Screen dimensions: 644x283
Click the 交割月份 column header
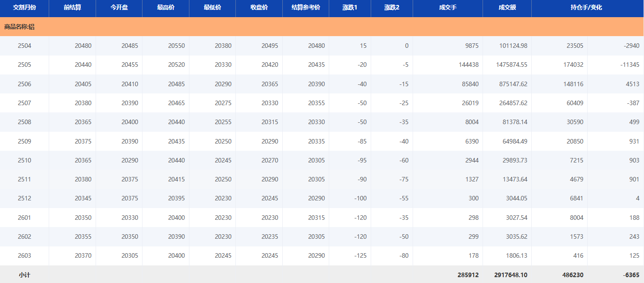pyautogui.click(x=24, y=8)
